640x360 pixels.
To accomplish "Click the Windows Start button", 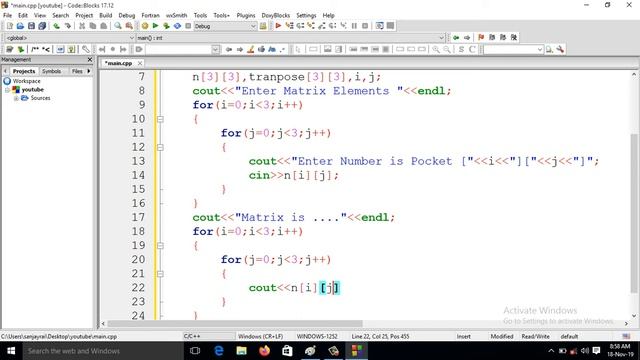I will coord(11,351).
